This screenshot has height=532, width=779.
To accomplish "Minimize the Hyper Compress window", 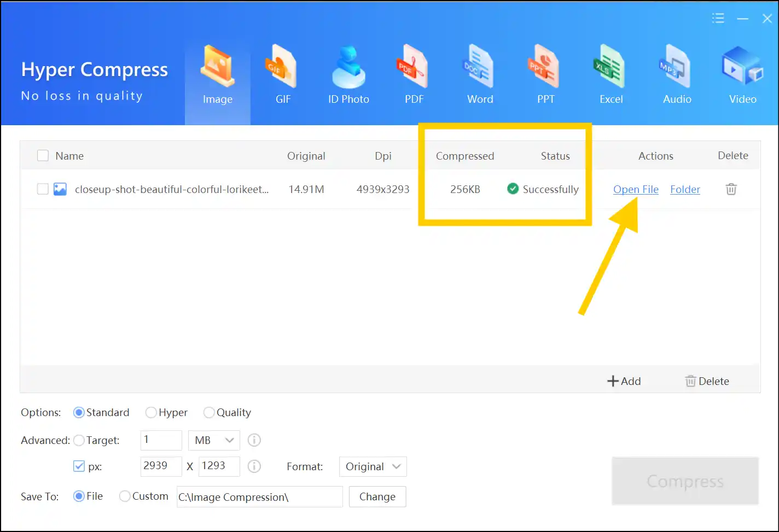I will 742,19.
